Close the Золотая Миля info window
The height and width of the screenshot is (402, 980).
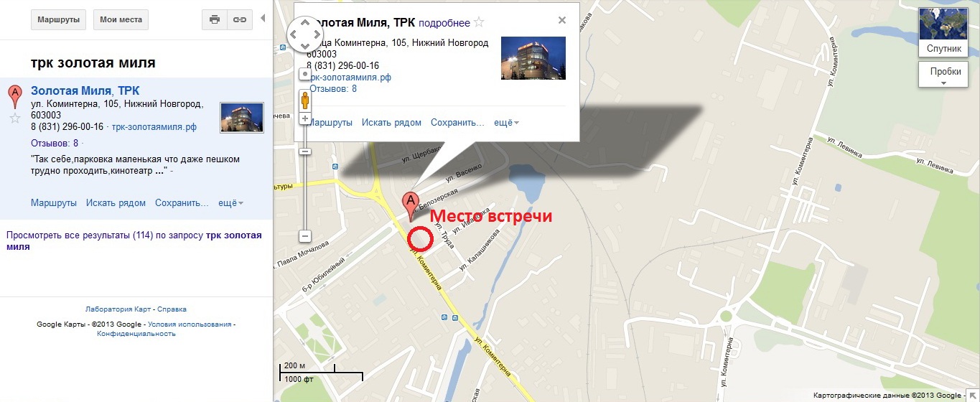coord(562,20)
